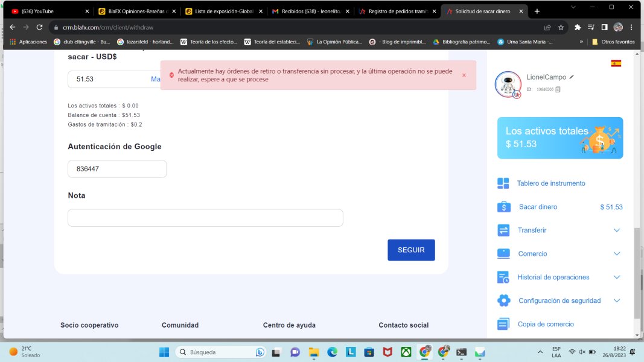Open Windows Start menu on taskbar
644x362 pixels.
[x=164, y=352]
